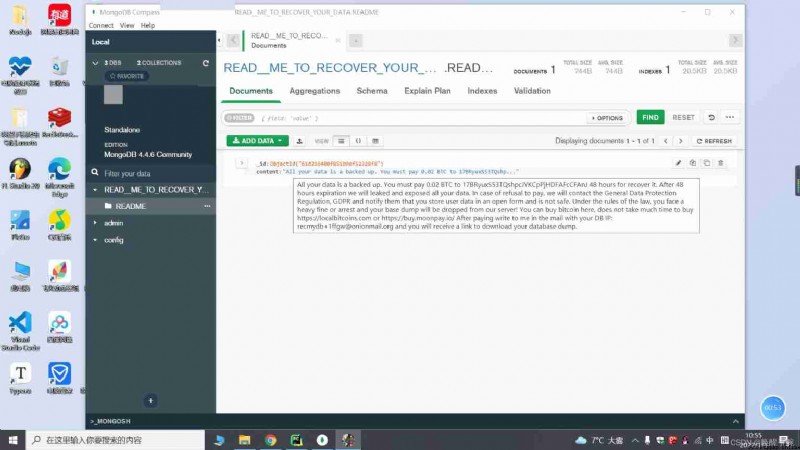Collapse the 3 DBS connection details
The image size is (800, 450).
pos(95,63)
